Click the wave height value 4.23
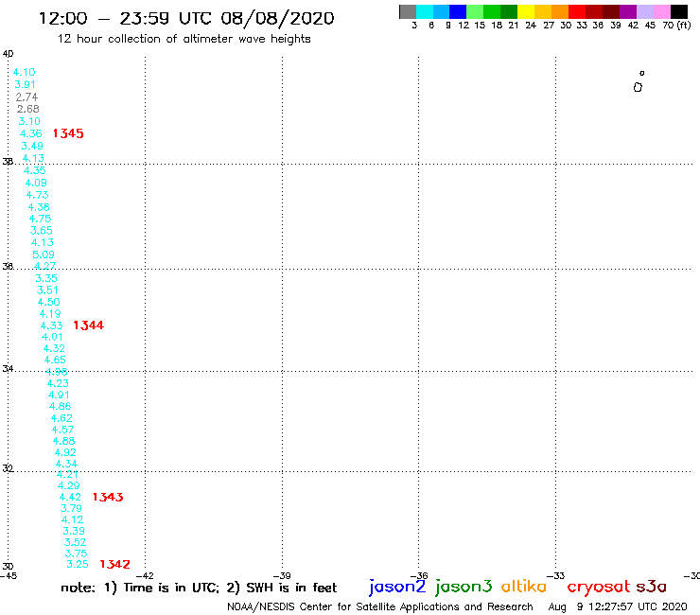 click(x=58, y=383)
